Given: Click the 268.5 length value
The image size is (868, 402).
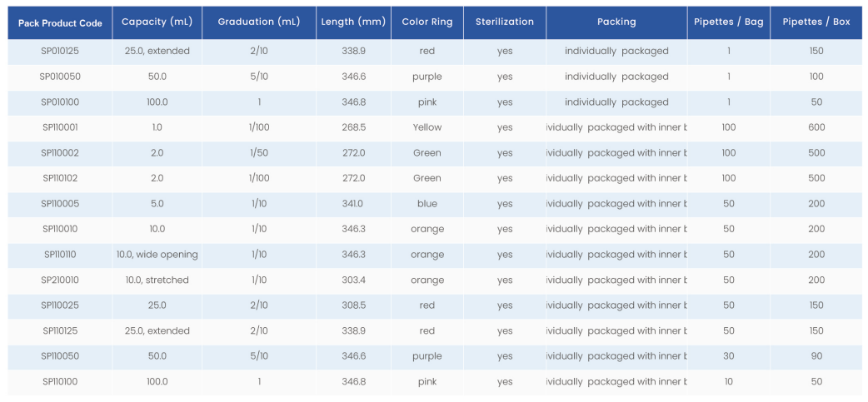Looking at the screenshot, I should point(353,127).
